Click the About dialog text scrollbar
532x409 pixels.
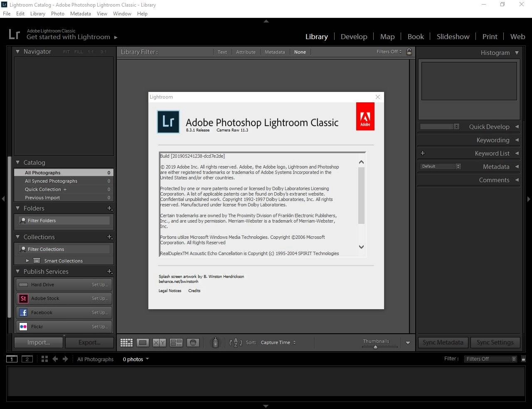tap(361, 196)
